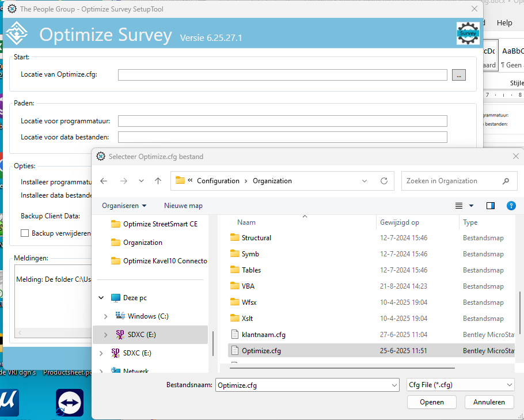Click the Locatie van Optimize.cfg input field
The height and width of the screenshot is (420, 524).
point(282,75)
